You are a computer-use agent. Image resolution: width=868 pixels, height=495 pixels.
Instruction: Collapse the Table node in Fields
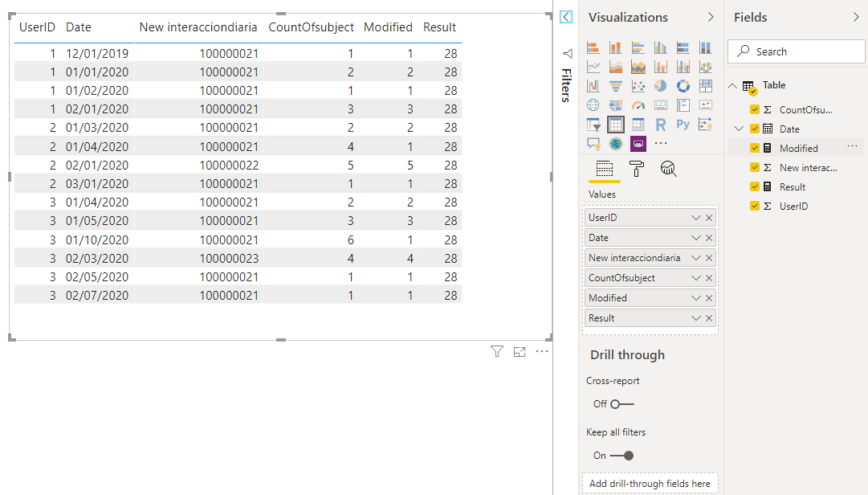[x=732, y=86]
